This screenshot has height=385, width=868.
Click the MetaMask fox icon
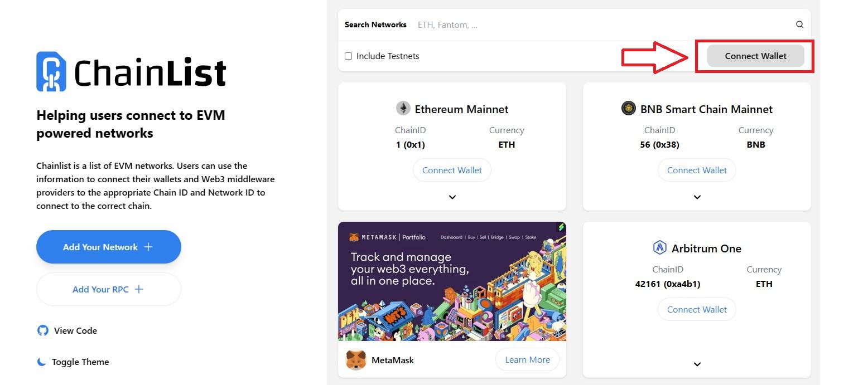pyautogui.click(x=356, y=360)
